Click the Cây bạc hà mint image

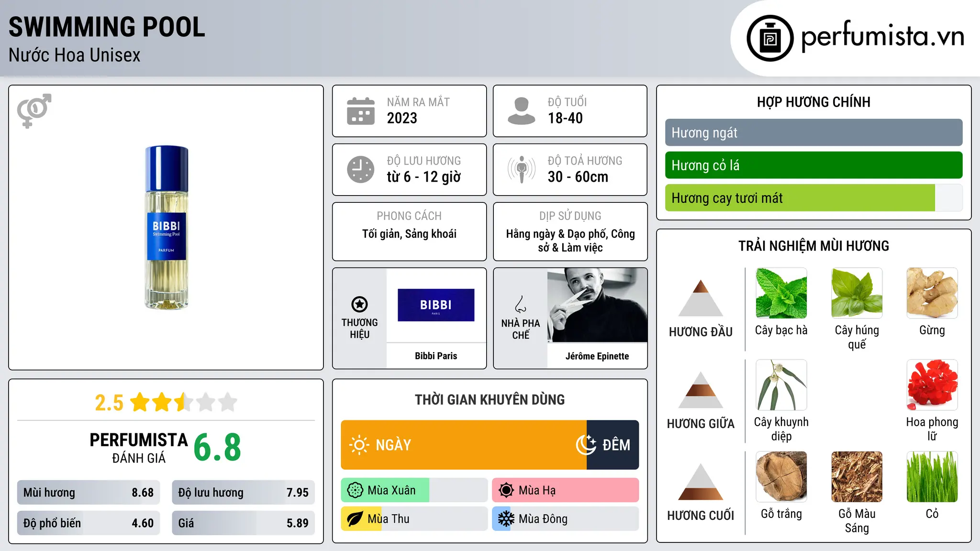[x=781, y=293]
